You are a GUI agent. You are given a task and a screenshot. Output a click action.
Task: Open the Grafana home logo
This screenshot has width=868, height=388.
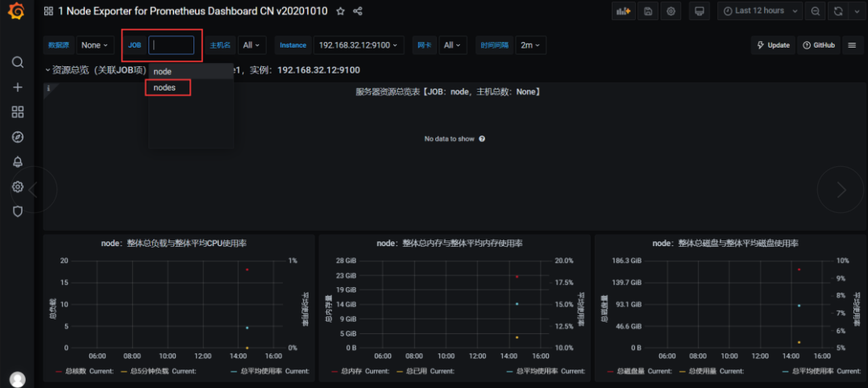(x=17, y=11)
